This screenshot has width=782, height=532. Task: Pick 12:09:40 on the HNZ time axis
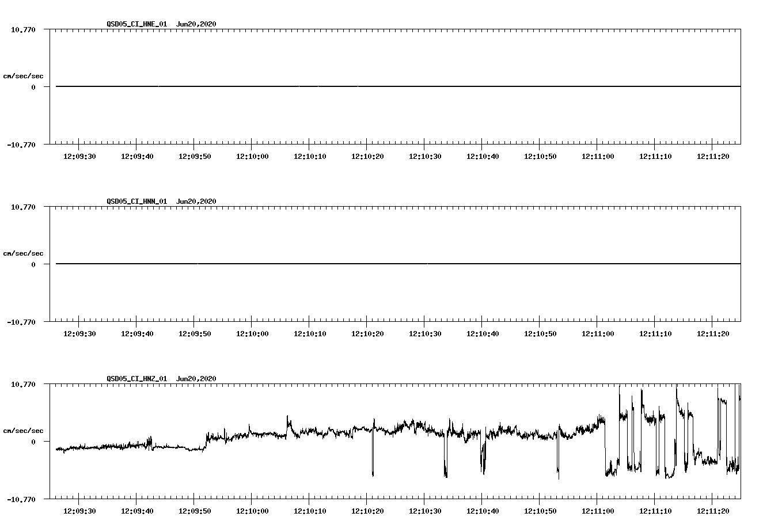137,511
